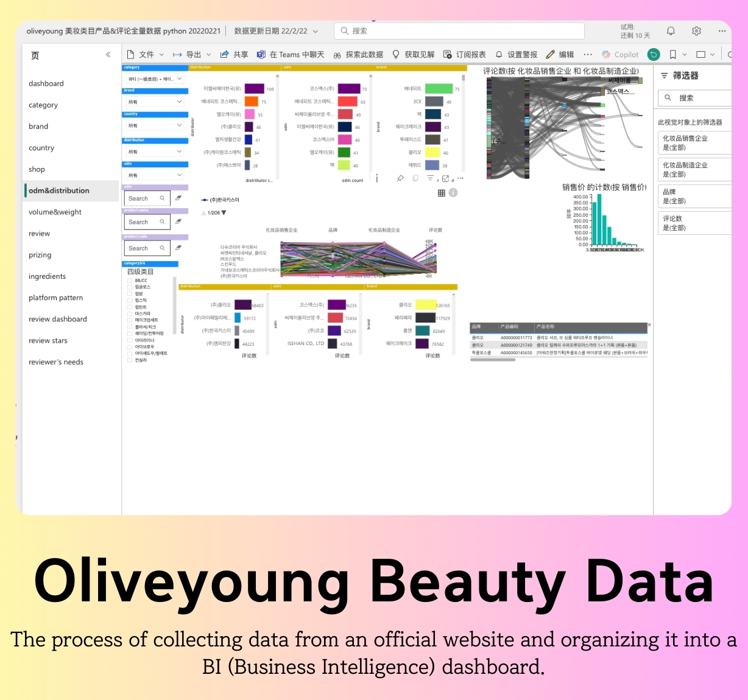Open the filter icon on the brand chart
Screen dimensions: 748x700
[x=430, y=178]
